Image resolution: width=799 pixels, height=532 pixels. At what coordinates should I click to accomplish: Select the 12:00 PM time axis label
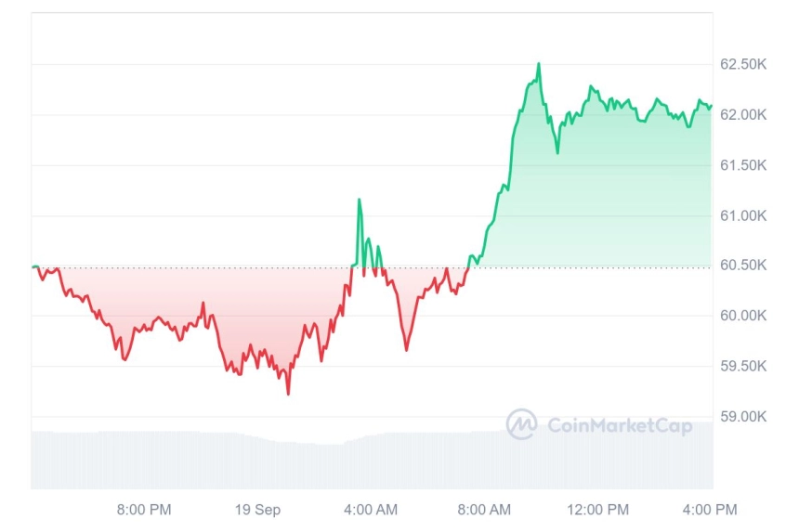[598, 510]
